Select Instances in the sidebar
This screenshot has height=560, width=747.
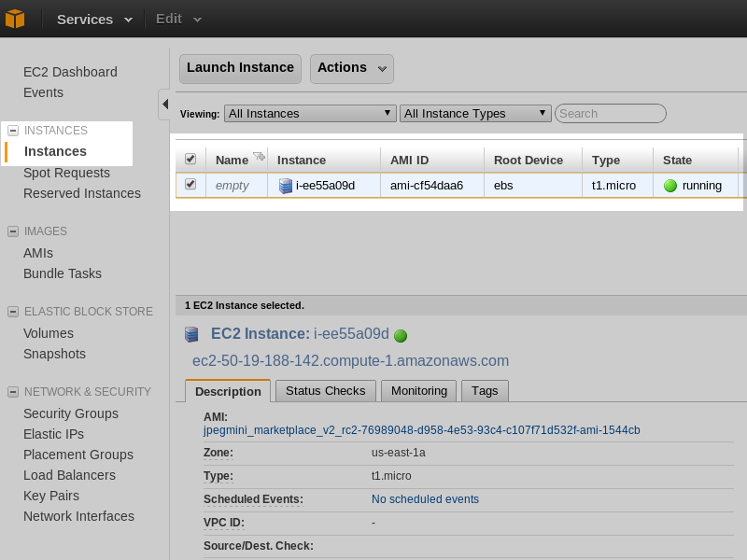(x=55, y=151)
